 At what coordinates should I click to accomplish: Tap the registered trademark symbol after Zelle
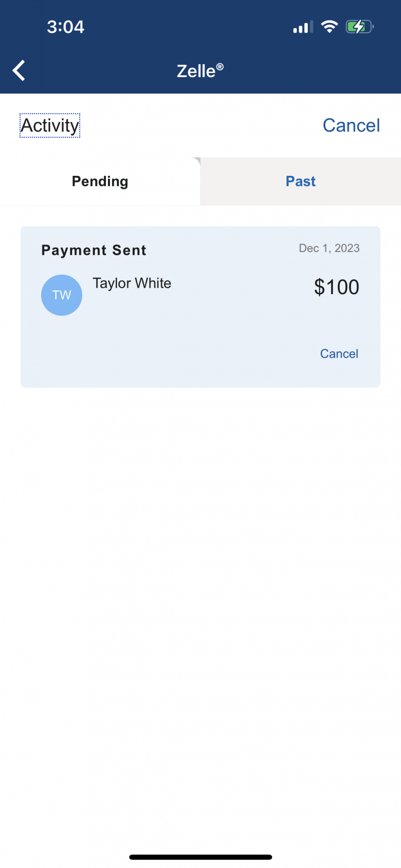(x=220, y=67)
